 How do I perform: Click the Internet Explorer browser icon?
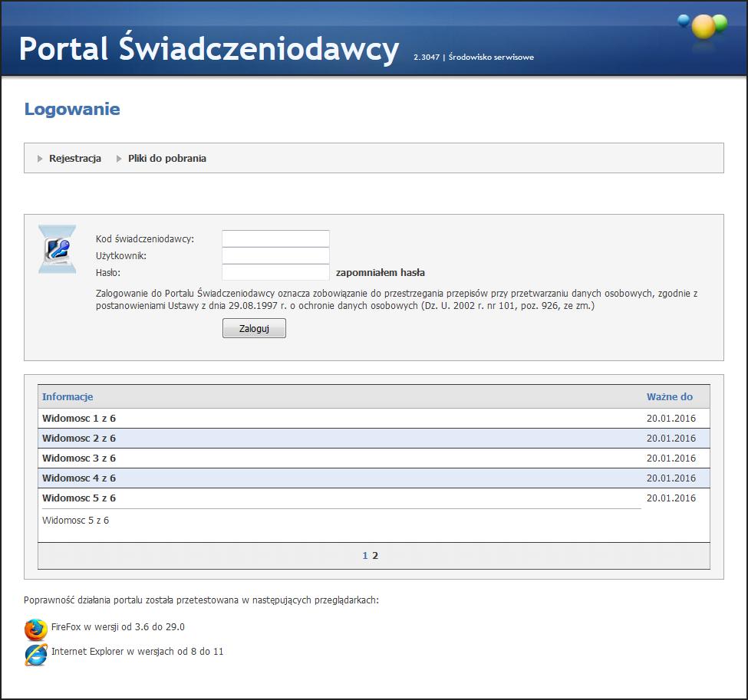coord(36,654)
